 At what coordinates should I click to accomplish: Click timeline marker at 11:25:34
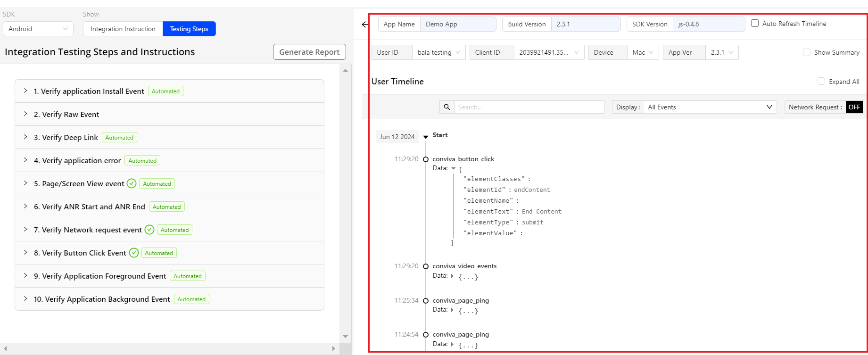click(426, 301)
